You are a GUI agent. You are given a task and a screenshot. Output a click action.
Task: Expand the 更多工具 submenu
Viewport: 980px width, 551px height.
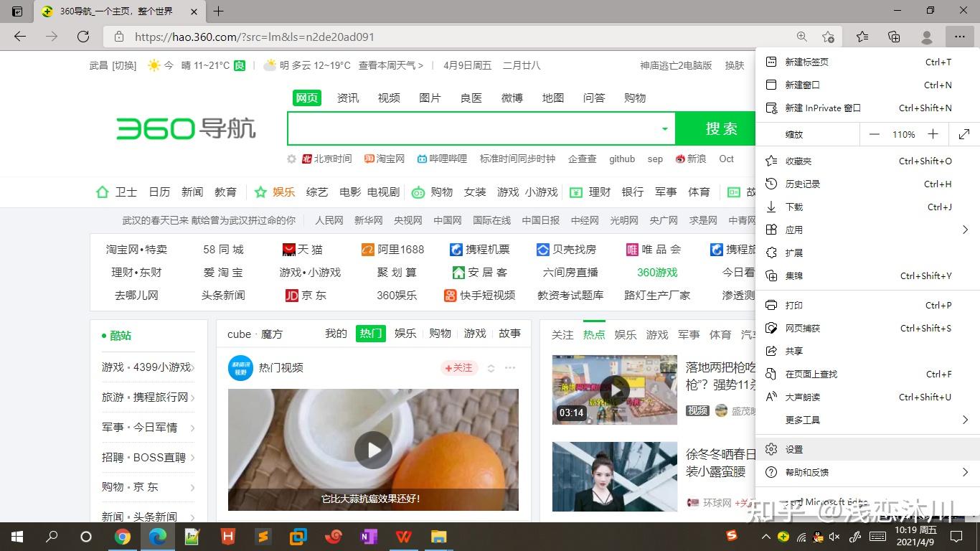coord(868,420)
